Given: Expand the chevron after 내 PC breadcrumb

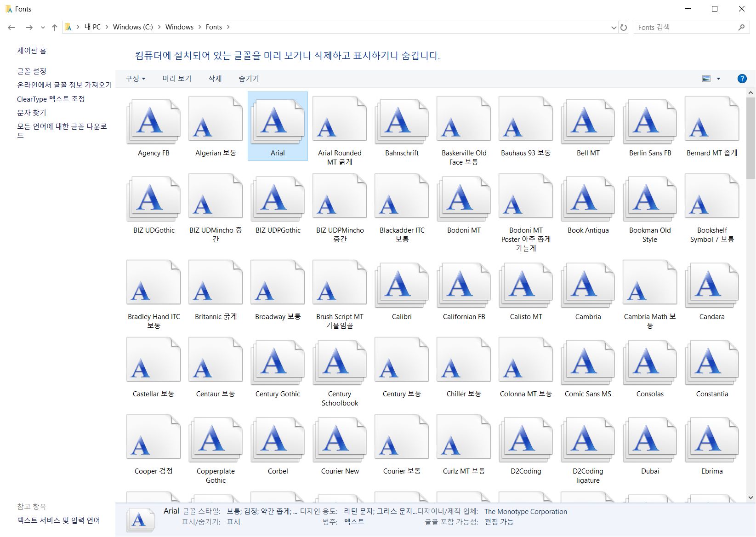Looking at the screenshot, I should click(x=107, y=27).
